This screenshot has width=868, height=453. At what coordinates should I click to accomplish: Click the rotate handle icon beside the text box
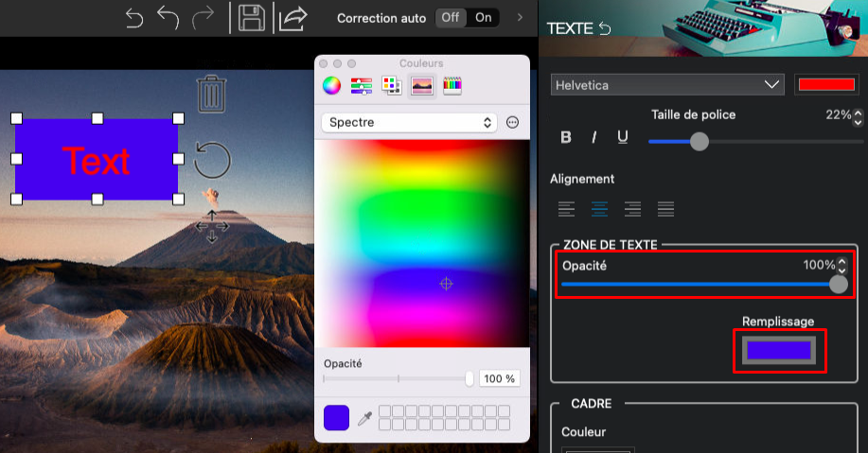coord(212,161)
